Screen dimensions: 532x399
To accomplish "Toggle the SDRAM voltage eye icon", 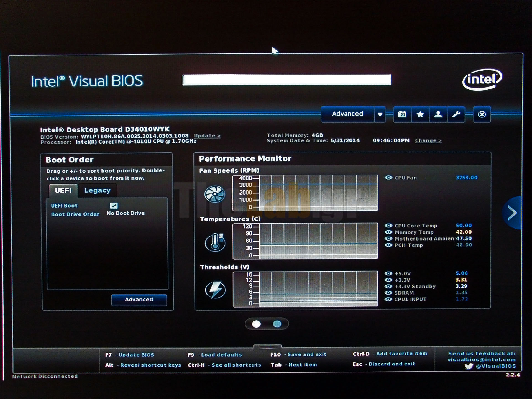I will tap(388, 293).
